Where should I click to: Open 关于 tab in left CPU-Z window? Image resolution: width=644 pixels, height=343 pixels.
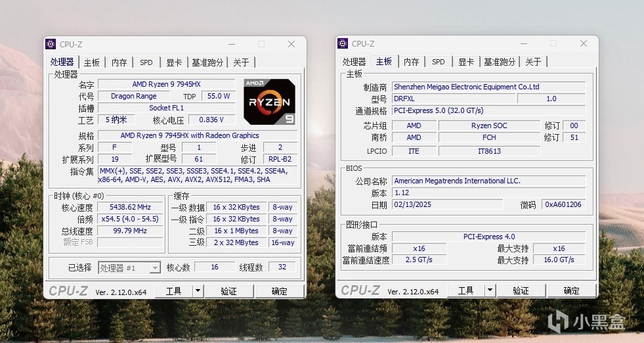click(x=241, y=62)
